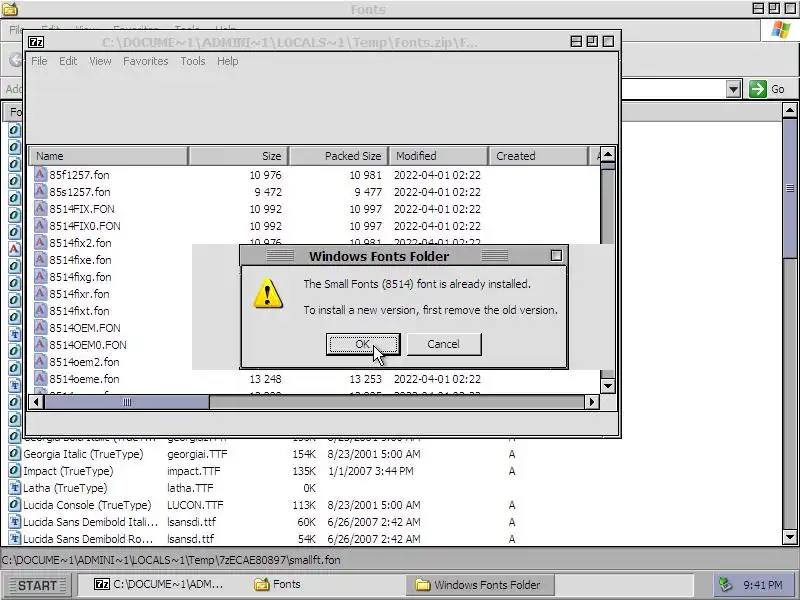Click the taskbar clock showing 9:41 PM
Viewport: 800px width, 600px height.
pos(763,585)
